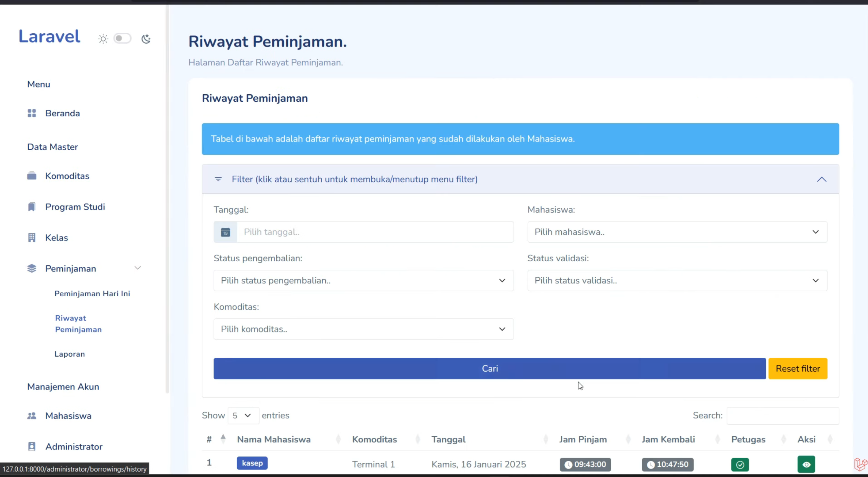Open Kelas menu item
Viewport: 868px width, 477px height.
click(x=56, y=238)
